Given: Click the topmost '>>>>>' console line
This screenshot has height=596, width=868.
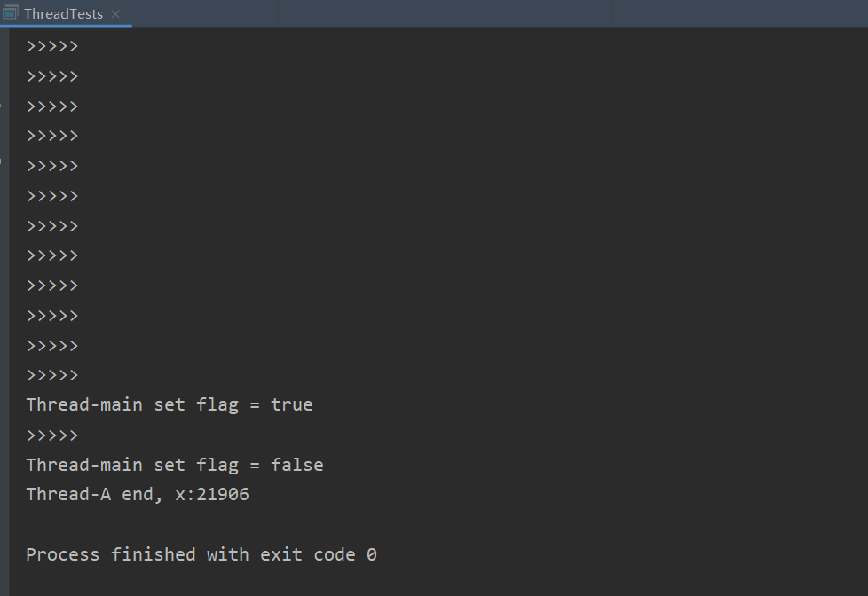Looking at the screenshot, I should pyautogui.click(x=52, y=46).
